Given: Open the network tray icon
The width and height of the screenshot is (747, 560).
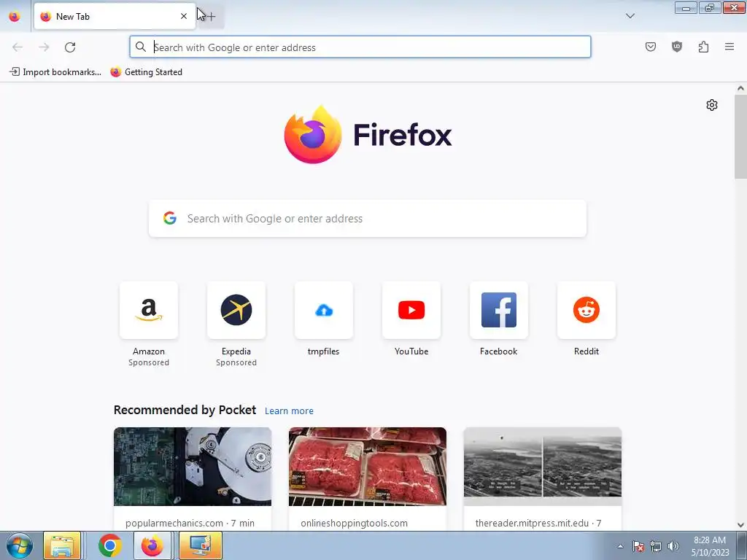Looking at the screenshot, I should (x=656, y=546).
